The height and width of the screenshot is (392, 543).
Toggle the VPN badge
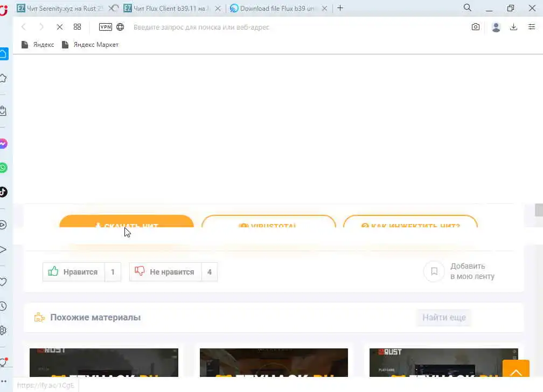pyautogui.click(x=105, y=27)
